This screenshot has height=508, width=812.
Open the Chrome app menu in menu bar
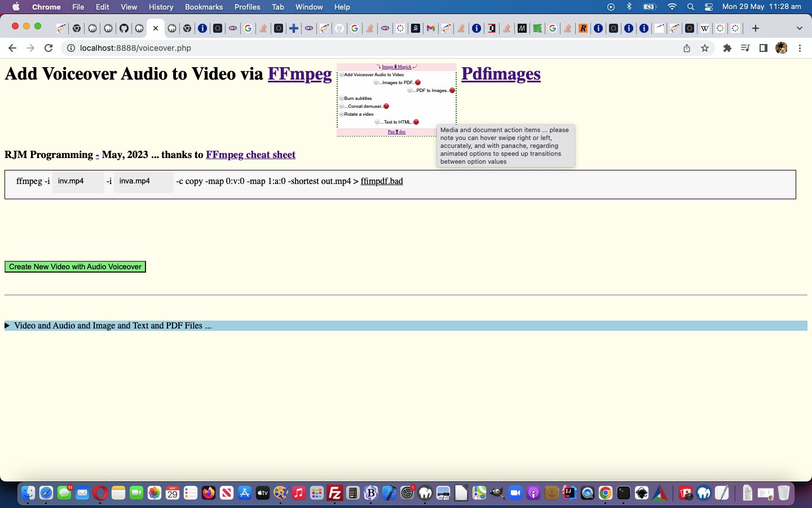[46, 7]
